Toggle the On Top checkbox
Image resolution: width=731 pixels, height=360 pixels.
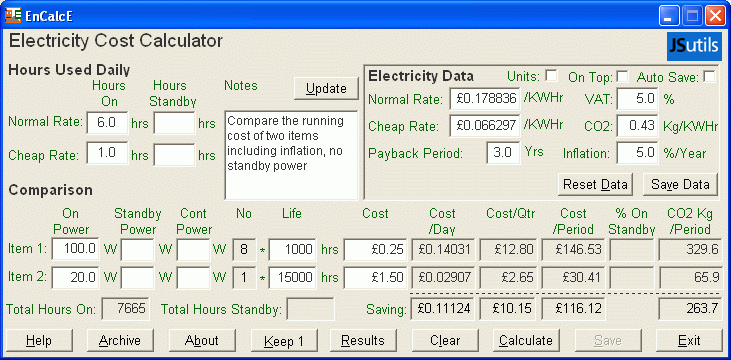(x=622, y=76)
